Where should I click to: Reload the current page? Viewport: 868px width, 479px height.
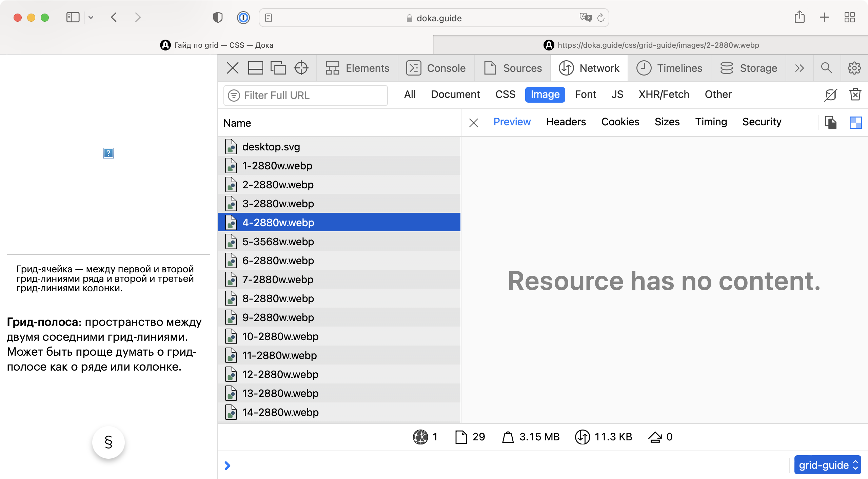click(601, 18)
